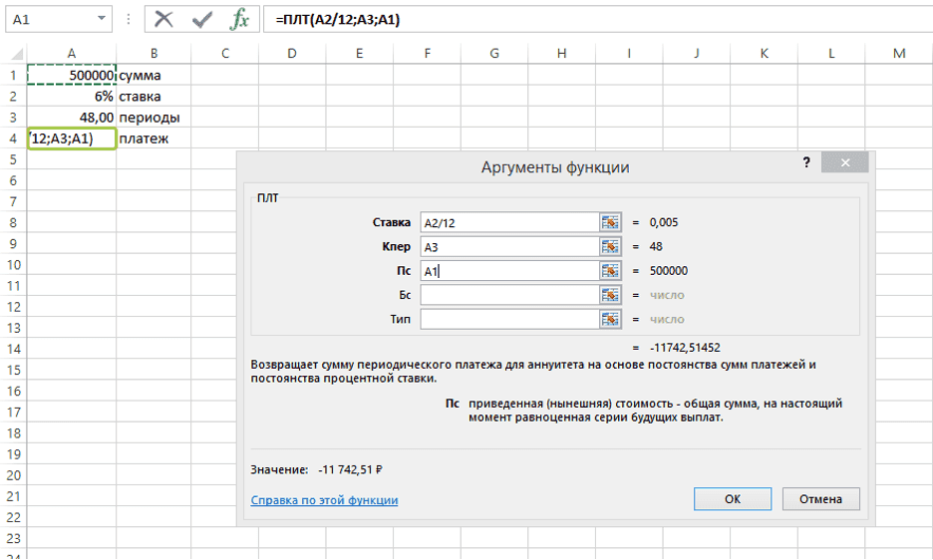Viewport: 933px width, 560px height.
Task: Click range selector icon beside Бс field
Action: click(x=610, y=295)
